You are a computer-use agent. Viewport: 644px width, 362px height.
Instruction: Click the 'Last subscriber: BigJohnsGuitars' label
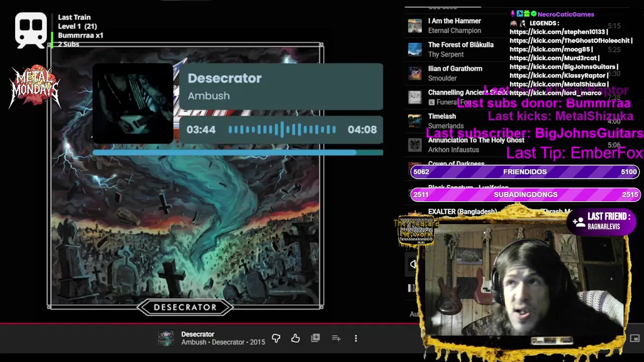534,133
